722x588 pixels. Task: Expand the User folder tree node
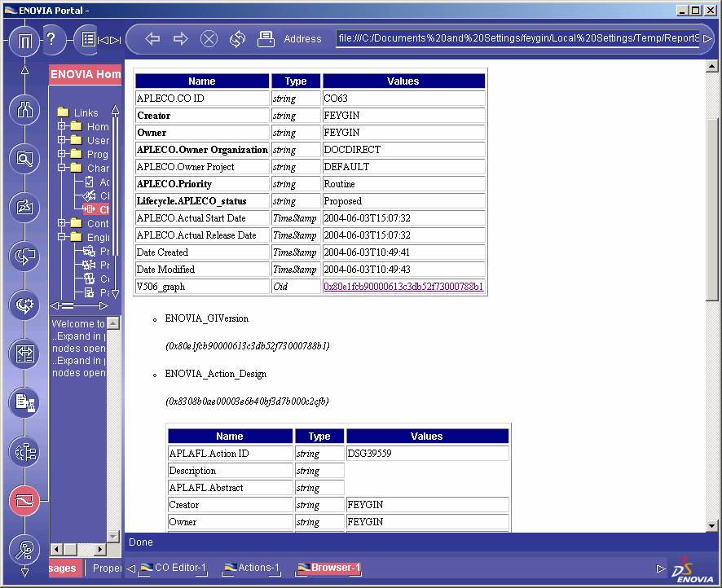coord(61,139)
